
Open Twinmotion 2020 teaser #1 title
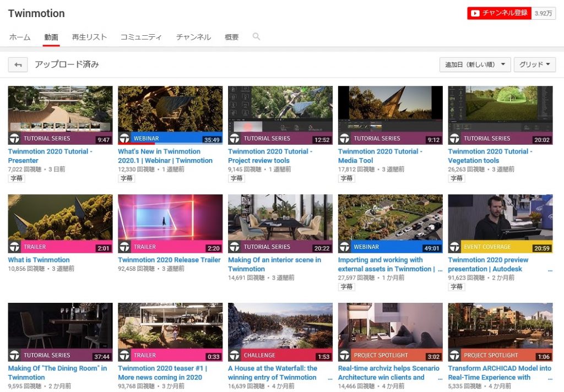pyautogui.click(x=162, y=373)
